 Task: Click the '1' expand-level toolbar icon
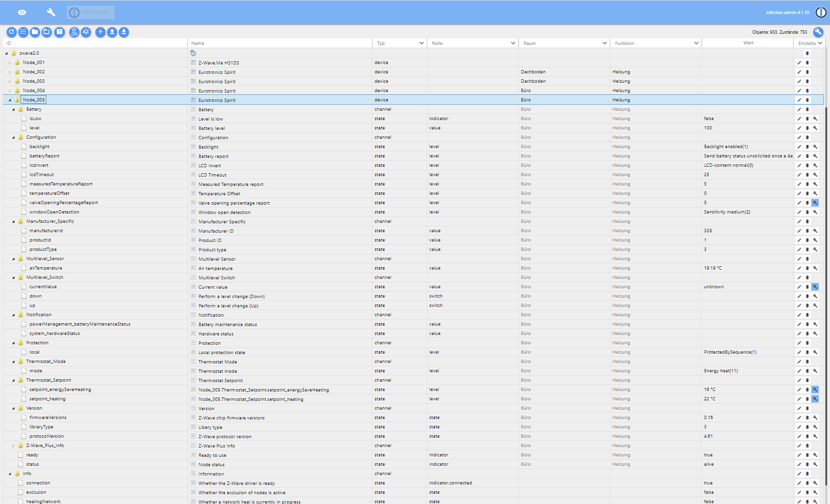pyautogui.click(x=59, y=32)
